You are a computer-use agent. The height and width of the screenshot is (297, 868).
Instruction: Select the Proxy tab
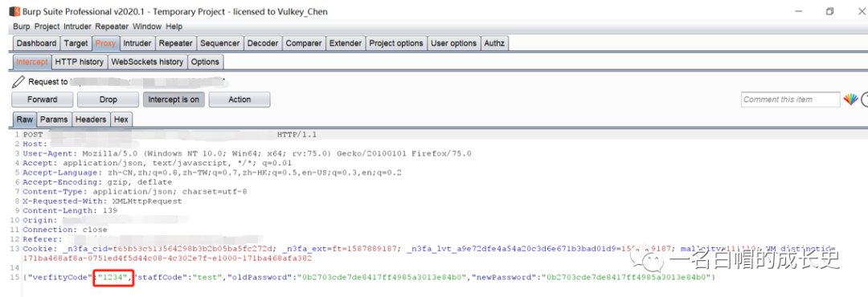[x=105, y=43]
